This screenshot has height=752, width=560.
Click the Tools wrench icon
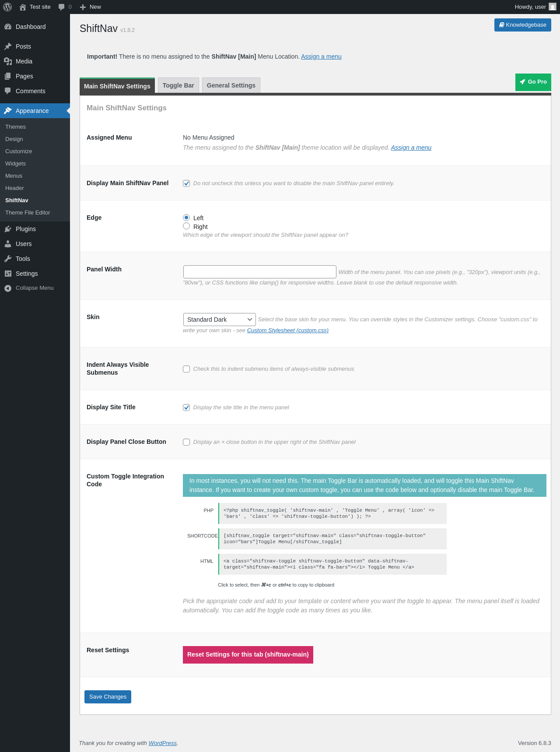[x=8, y=259]
